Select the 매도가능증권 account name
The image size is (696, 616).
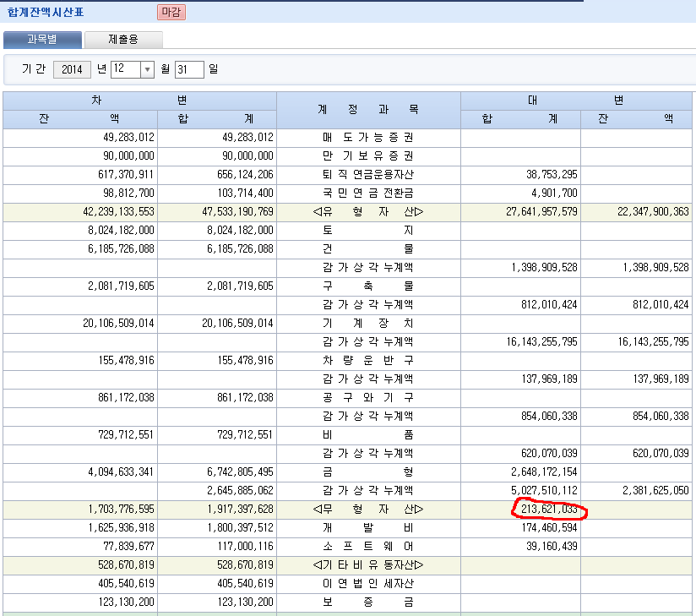tap(368, 138)
